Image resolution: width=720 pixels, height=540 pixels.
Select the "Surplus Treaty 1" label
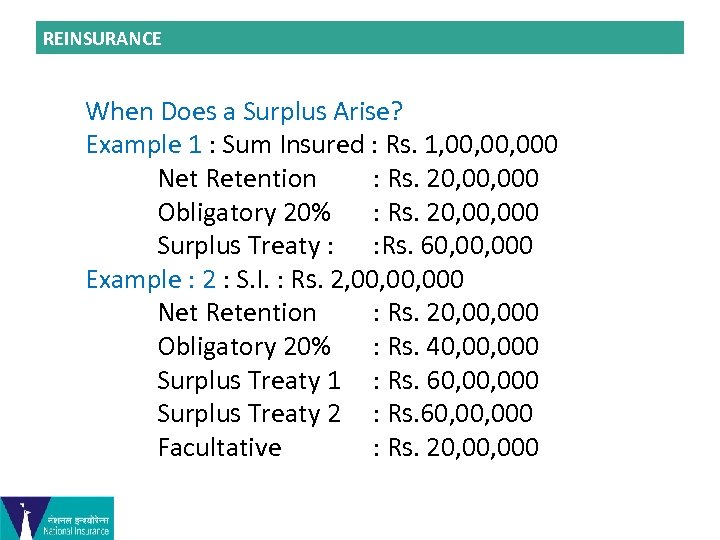point(249,380)
